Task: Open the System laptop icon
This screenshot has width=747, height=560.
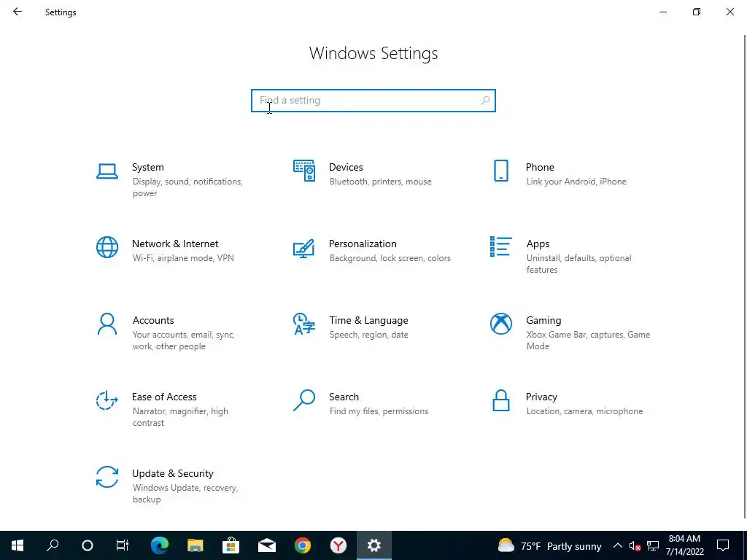Action: [107, 171]
